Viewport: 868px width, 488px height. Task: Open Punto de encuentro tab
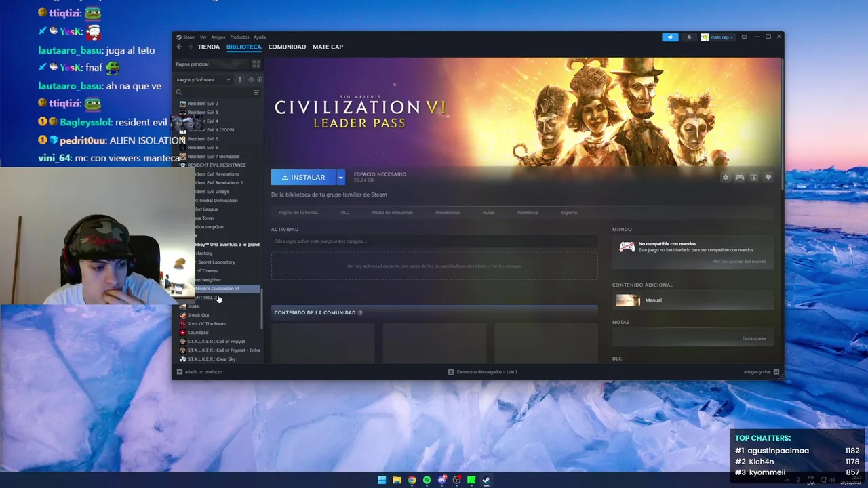pos(392,213)
